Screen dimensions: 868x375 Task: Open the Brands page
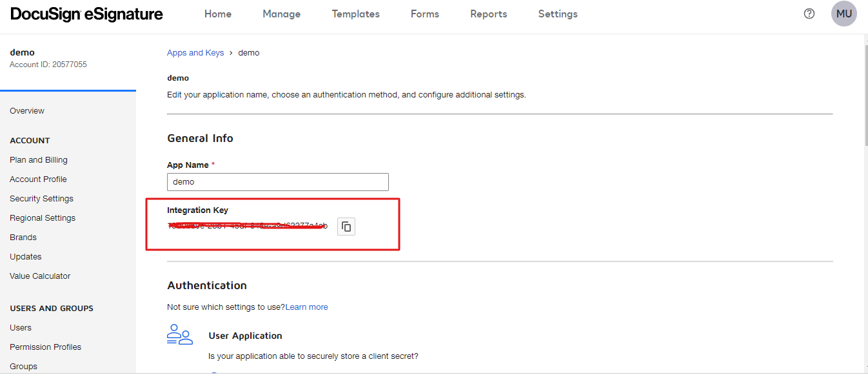pos(23,238)
